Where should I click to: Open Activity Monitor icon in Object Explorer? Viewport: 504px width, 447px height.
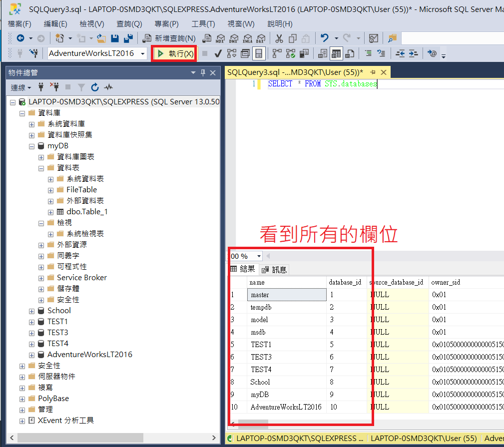[x=108, y=87]
